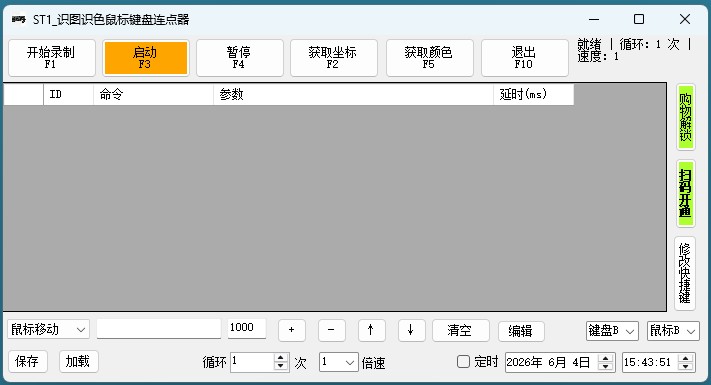
Task: Maximize the ST1 window
Action: coord(639,19)
